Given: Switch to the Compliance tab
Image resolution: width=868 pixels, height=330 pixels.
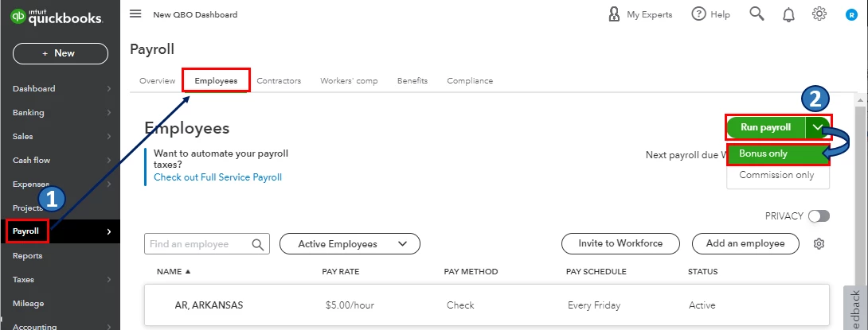Looking at the screenshot, I should point(470,80).
